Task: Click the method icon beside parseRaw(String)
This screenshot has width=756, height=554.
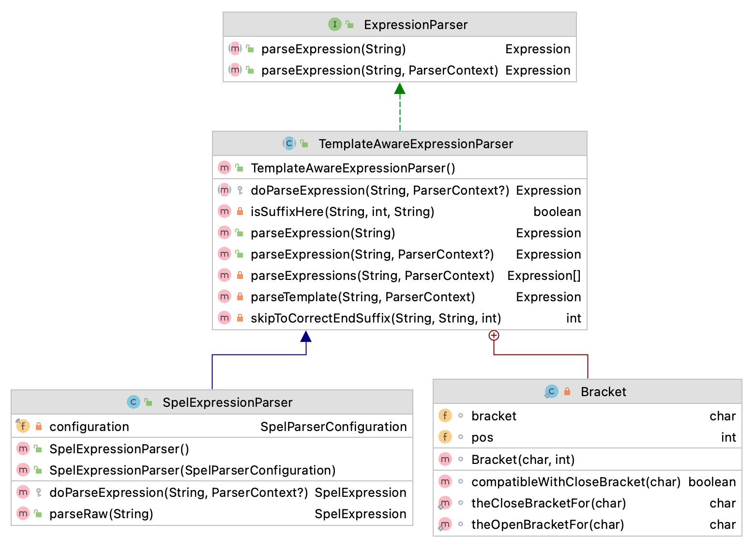Action: click(x=23, y=513)
